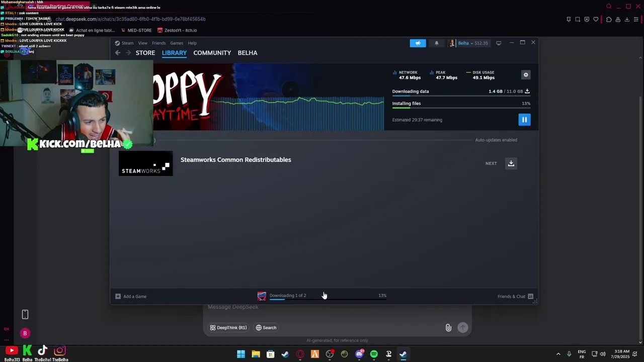
Task: Open the STORE tab in Steam
Action: tap(145, 53)
